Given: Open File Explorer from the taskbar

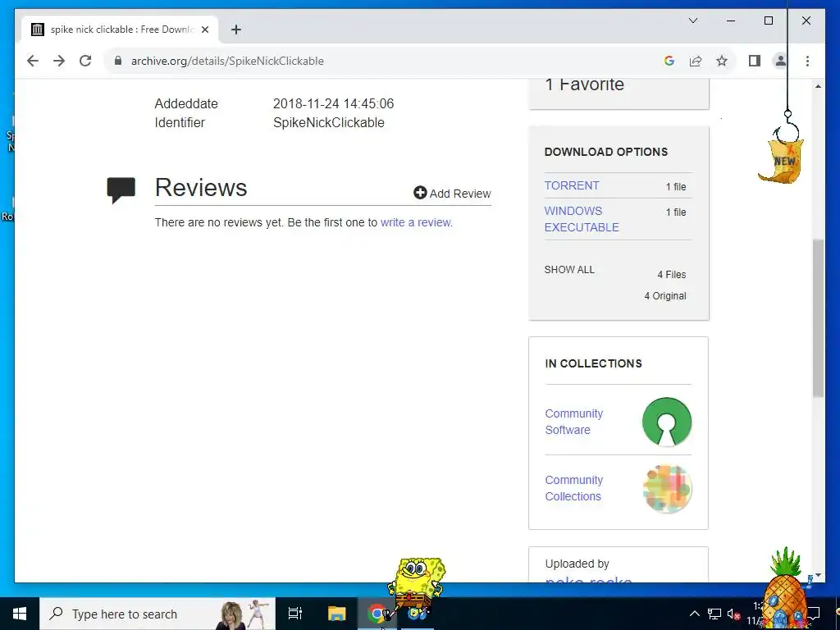Looking at the screenshot, I should [x=337, y=614].
